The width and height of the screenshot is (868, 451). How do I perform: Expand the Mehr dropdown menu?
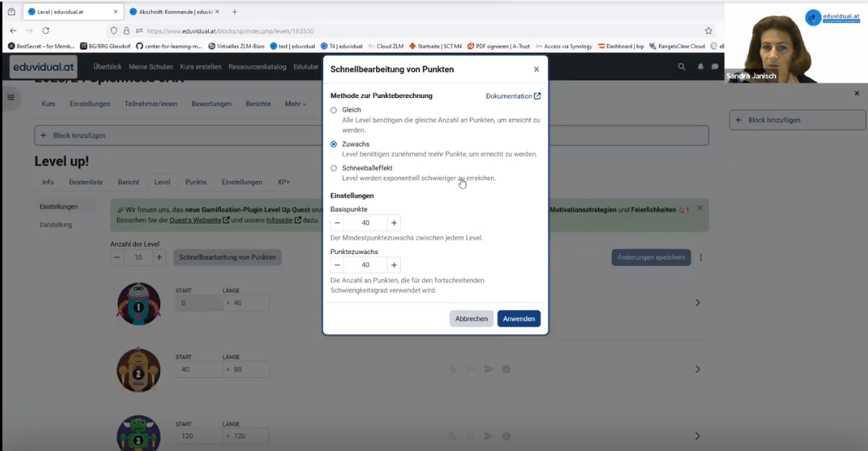click(295, 104)
